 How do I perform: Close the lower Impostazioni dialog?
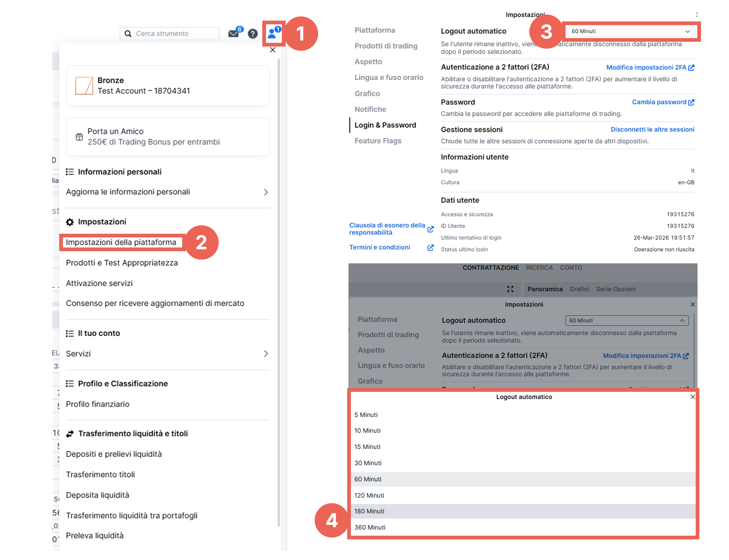coord(692,304)
